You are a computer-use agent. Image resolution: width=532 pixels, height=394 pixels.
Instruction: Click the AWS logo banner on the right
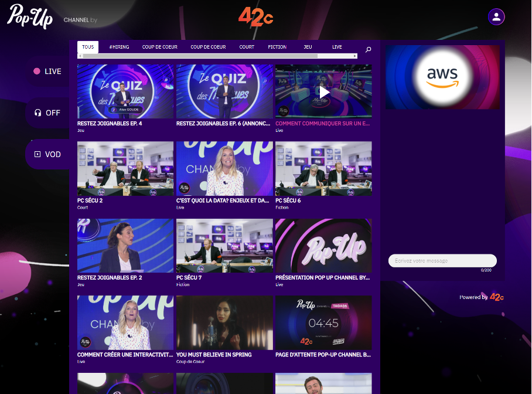(x=442, y=77)
